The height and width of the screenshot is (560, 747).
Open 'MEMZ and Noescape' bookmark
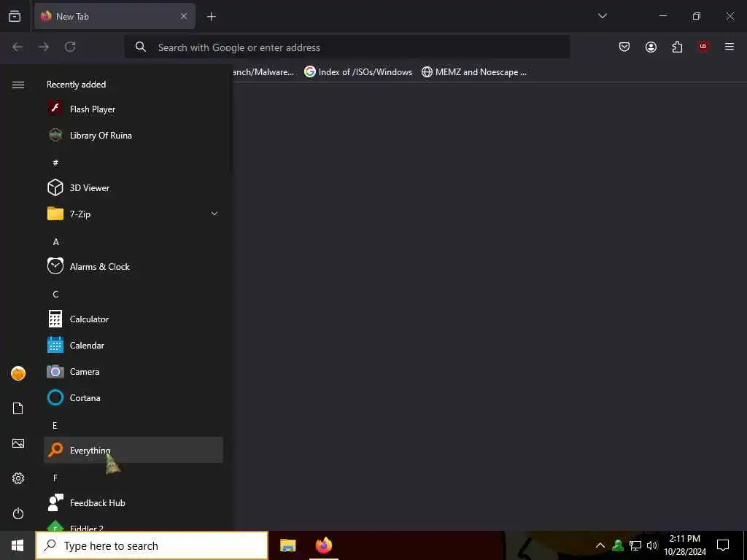coord(474,72)
